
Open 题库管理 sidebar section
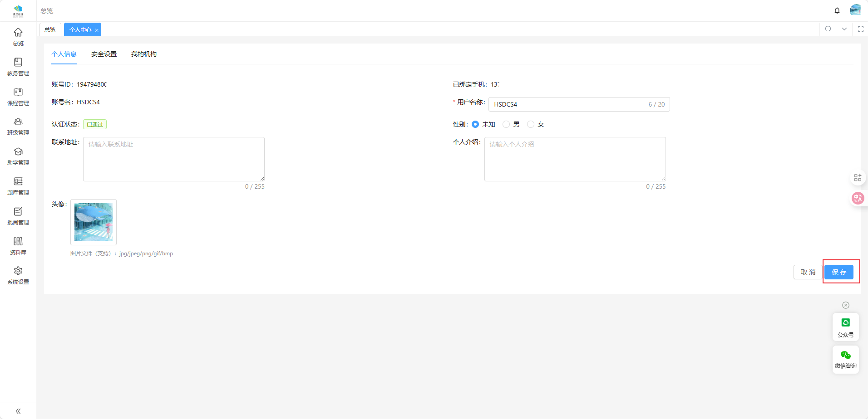pyautogui.click(x=18, y=186)
